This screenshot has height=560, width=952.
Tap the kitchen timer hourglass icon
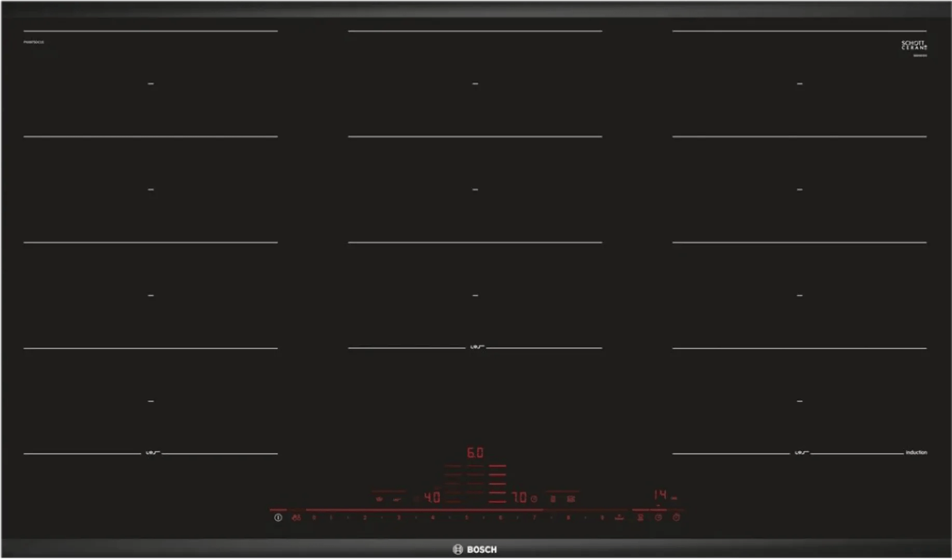click(x=641, y=517)
